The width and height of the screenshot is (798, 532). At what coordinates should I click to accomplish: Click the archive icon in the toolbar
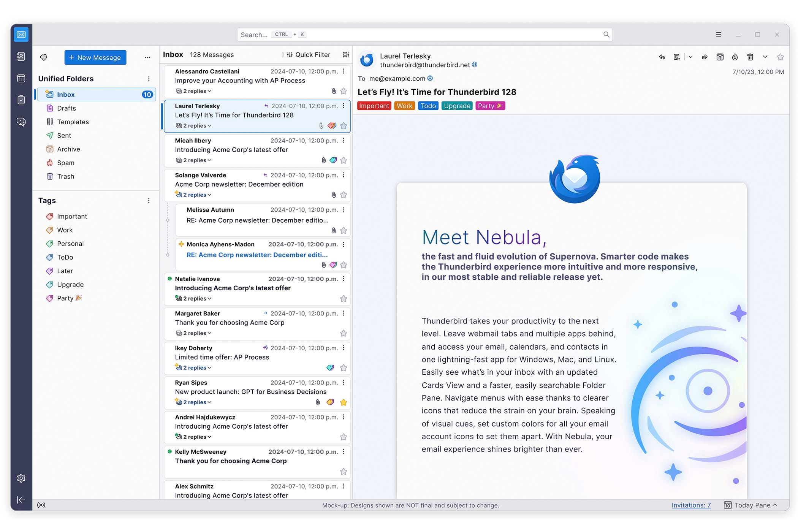tap(719, 57)
